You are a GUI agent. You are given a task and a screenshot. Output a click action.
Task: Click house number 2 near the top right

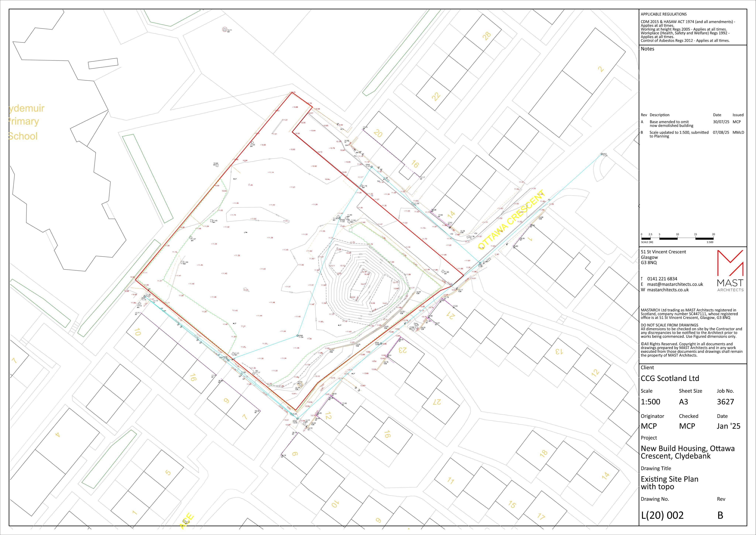(x=601, y=69)
